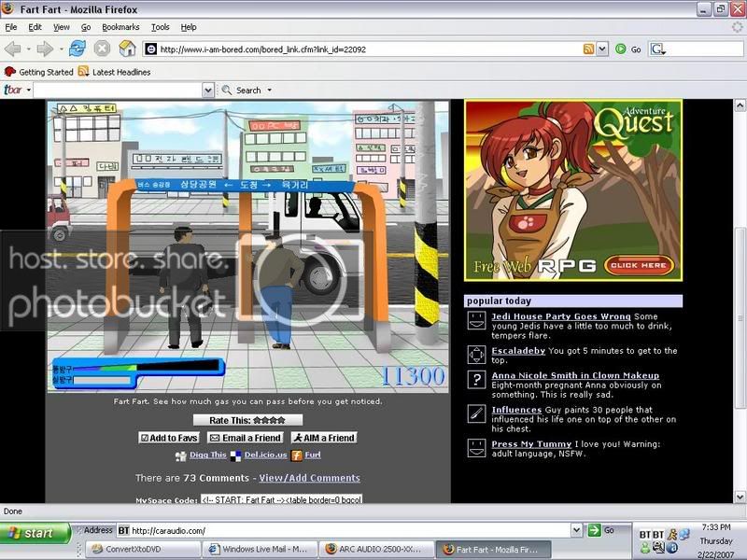Image resolution: width=747 pixels, height=560 pixels.
Task: Click the Forward arrow button
Action: coord(45,49)
